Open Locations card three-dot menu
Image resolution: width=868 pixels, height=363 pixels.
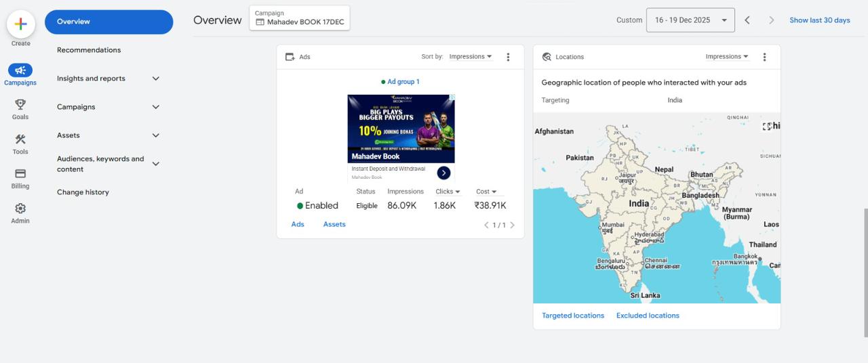click(764, 57)
